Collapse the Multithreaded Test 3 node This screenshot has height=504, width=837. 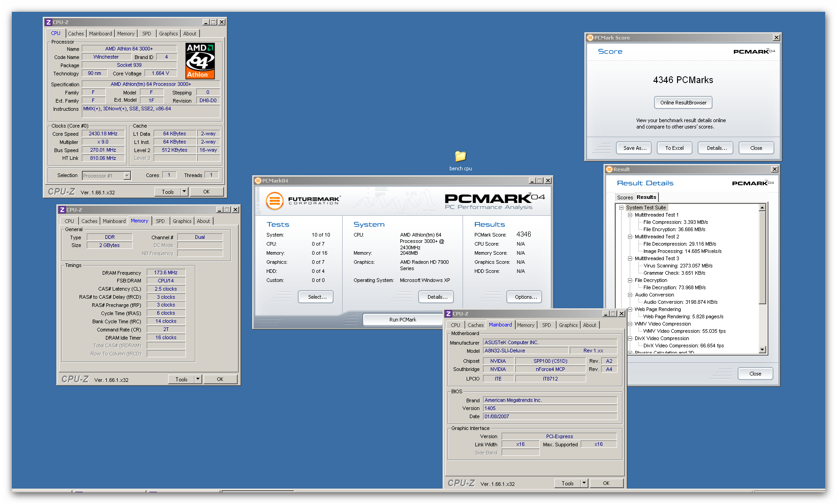point(630,258)
